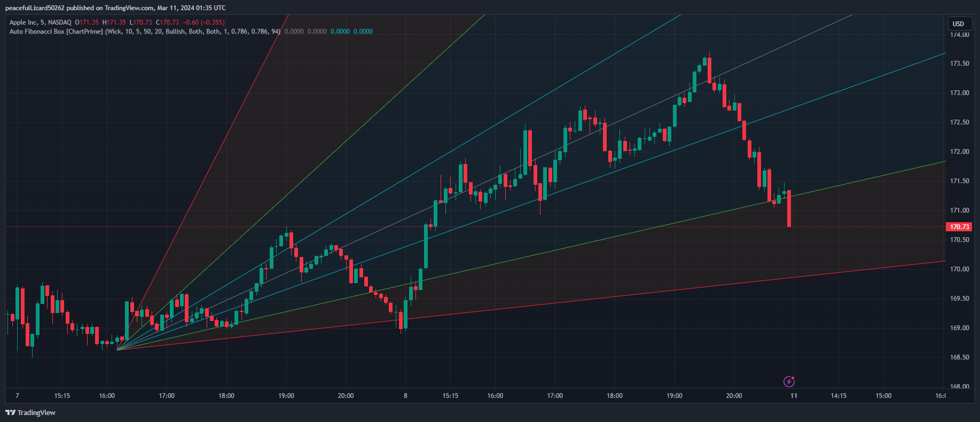
Task: Click the 168.50 price axis label
Action: pyautogui.click(x=960, y=357)
